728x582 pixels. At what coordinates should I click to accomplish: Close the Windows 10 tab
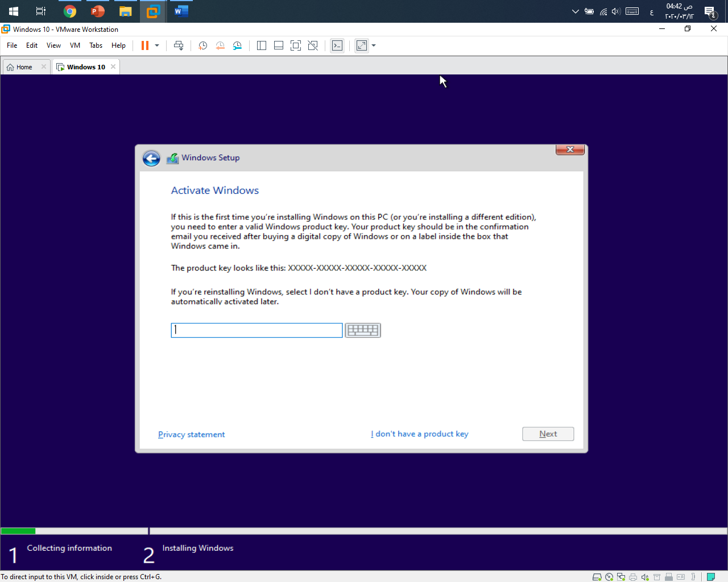(x=113, y=66)
